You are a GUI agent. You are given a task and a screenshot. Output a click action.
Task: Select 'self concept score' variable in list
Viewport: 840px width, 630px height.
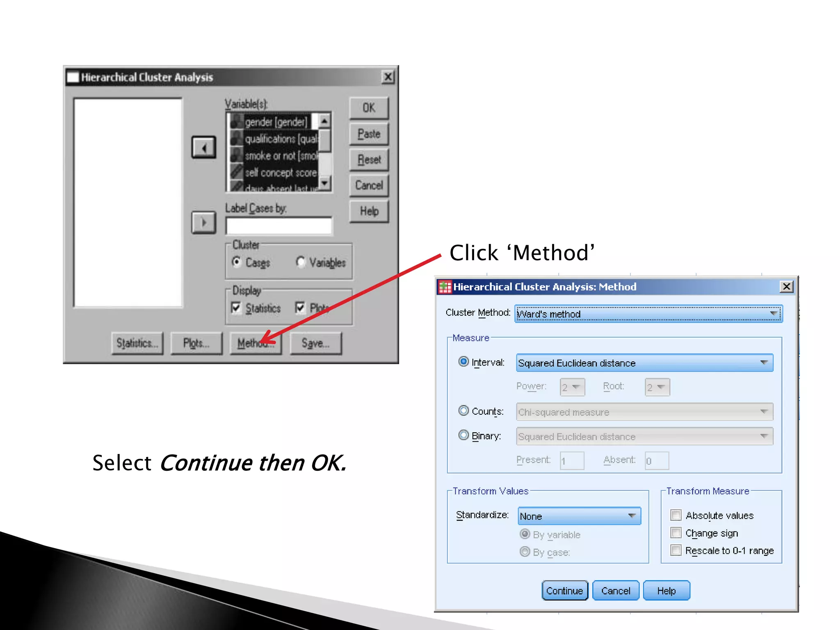click(x=281, y=173)
